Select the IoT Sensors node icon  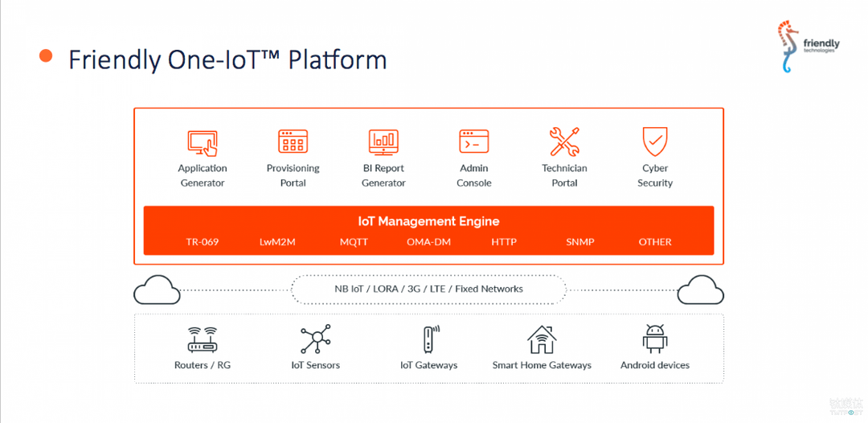tap(316, 339)
